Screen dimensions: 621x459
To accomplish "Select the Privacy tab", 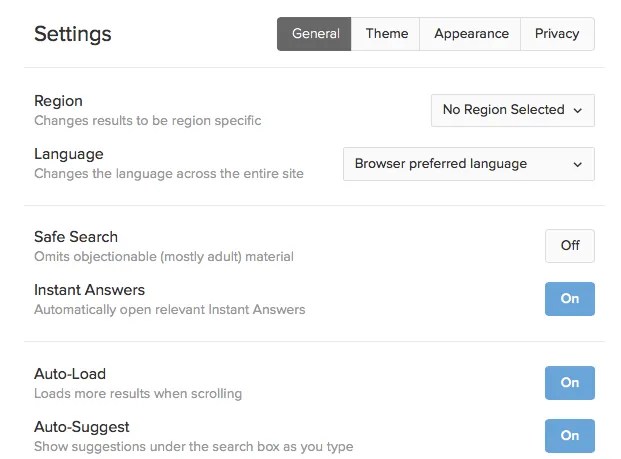I will click(557, 34).
